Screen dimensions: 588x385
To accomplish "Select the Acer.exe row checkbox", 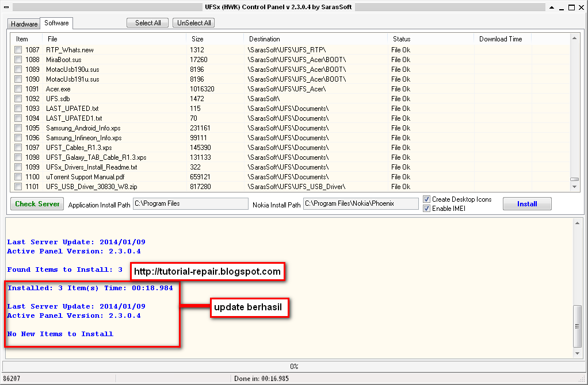I will coord(18,88).
